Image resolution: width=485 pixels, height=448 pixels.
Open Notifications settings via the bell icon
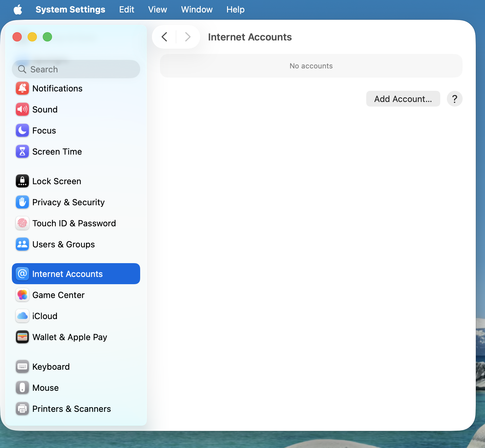coord(22,88)
